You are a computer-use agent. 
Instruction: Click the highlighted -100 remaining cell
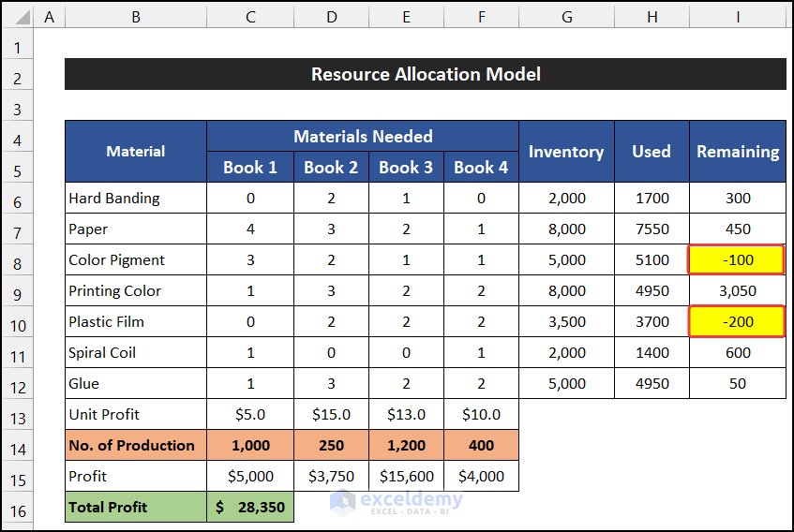737,259
